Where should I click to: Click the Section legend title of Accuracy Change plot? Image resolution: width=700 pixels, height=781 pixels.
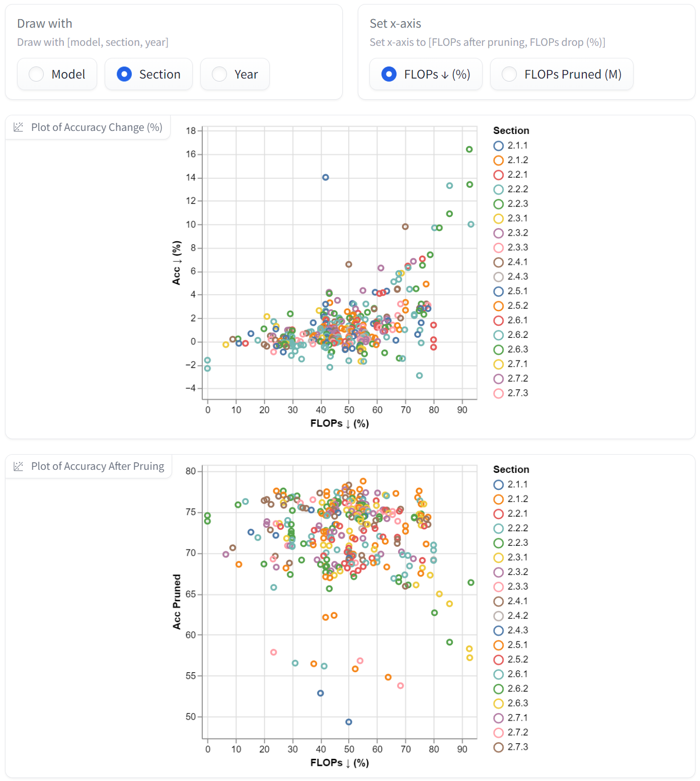(x=511, y=131)
